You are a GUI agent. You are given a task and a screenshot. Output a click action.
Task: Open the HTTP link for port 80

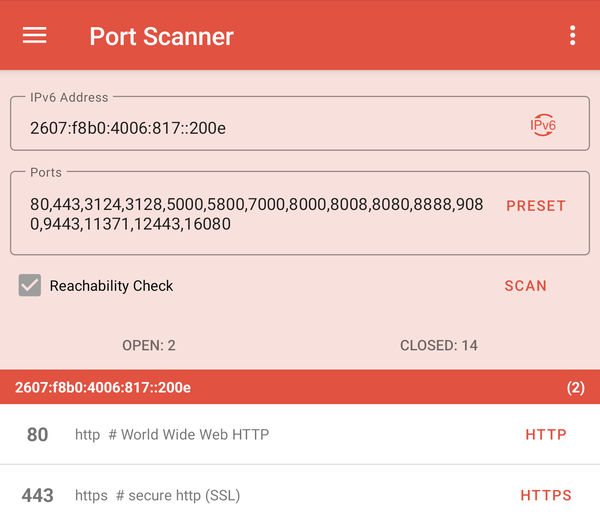pyautogui.click(x=545, y=435)
